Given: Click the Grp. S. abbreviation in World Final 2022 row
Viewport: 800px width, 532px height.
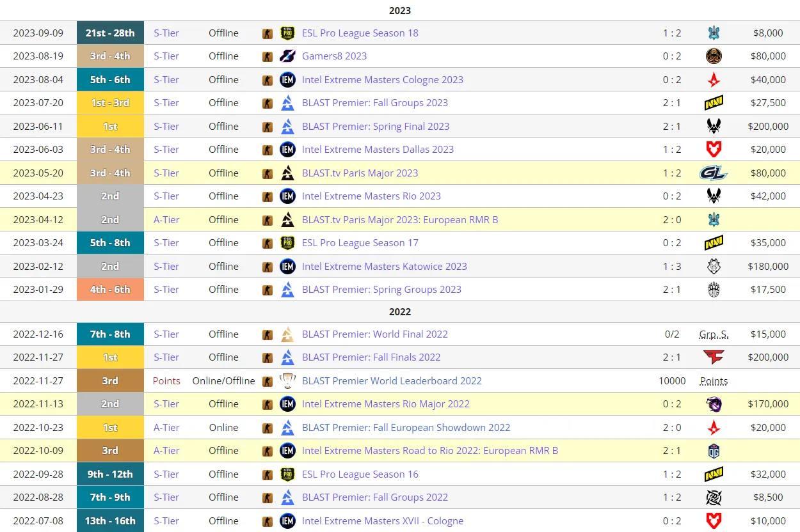Looking at the screenshot, I should pyautogui.click(x=714, y=334).
